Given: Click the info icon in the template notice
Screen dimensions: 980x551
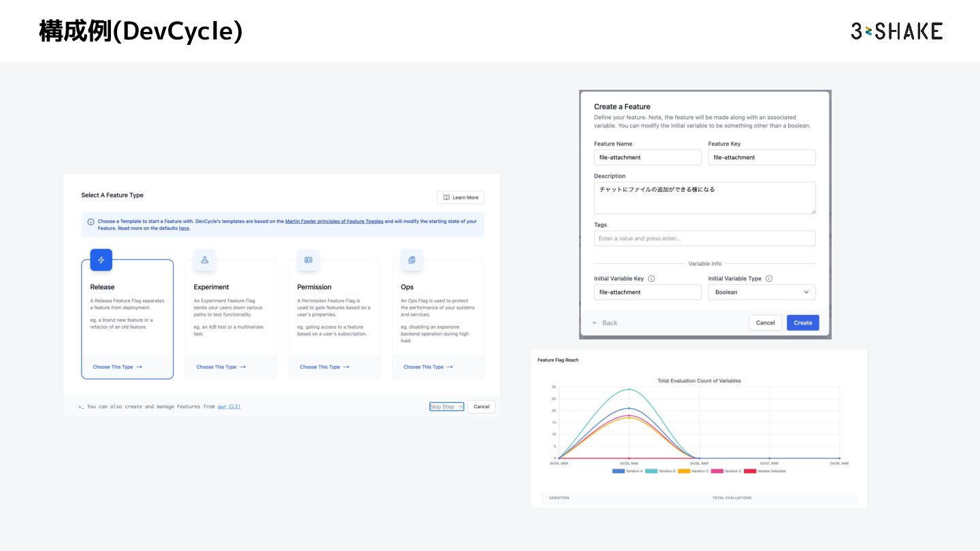Looking at the screenshot, I should point(91,222).
